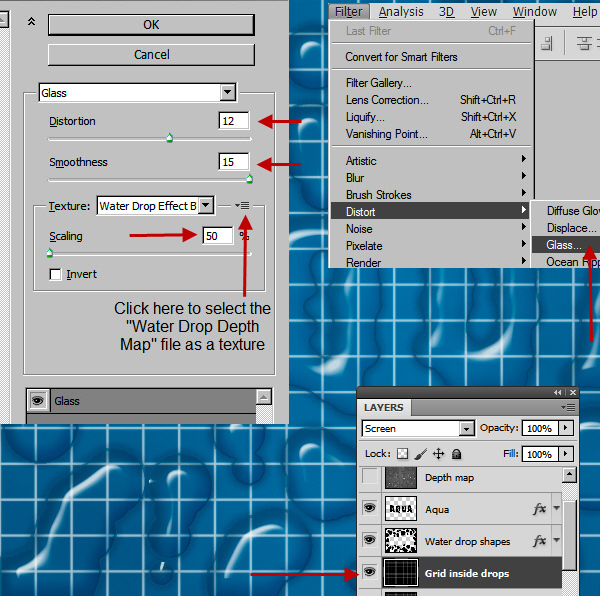Open the Glass filter type dropdown
Screen dimensions: 600x596
[228, 93]
